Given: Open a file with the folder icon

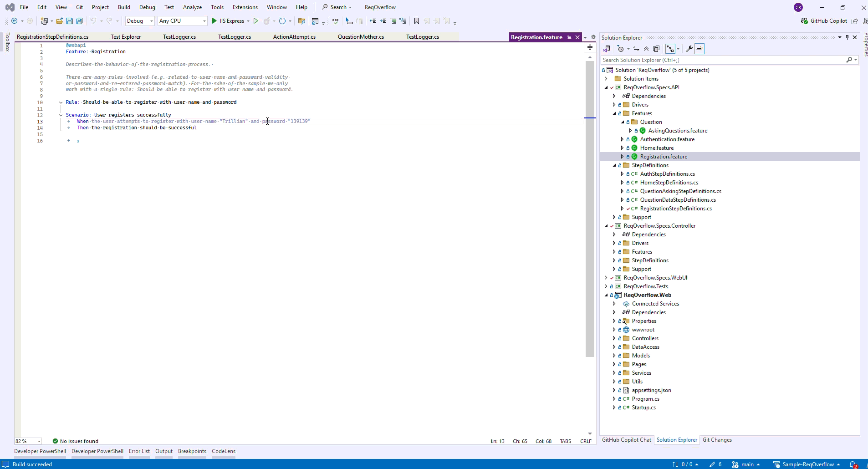Looking at the screenshot, I should 59,21.
